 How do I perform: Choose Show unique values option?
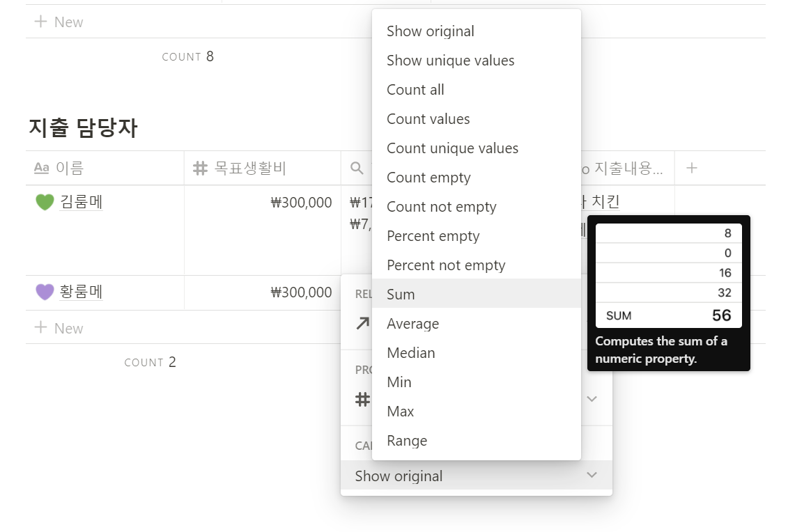coord(476,61)
